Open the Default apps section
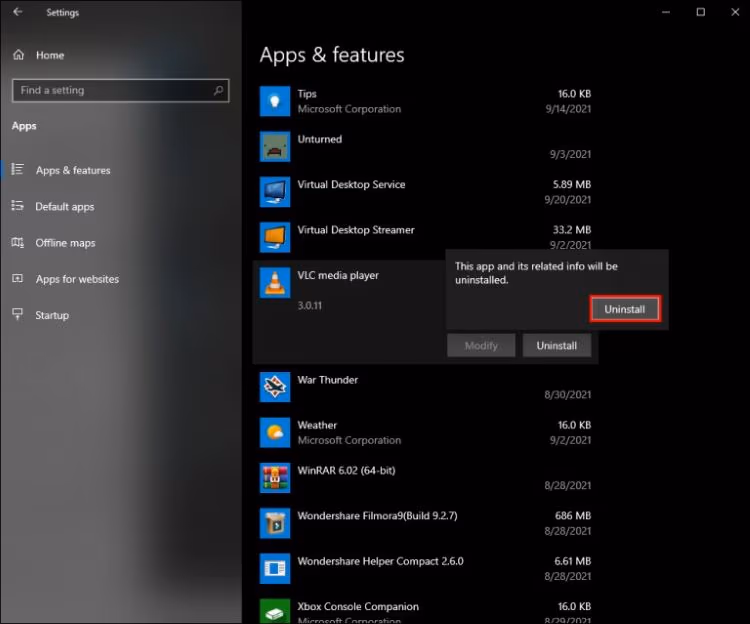Image resolution: width=750 pixels, height=624 pixels. click(65, 207)
